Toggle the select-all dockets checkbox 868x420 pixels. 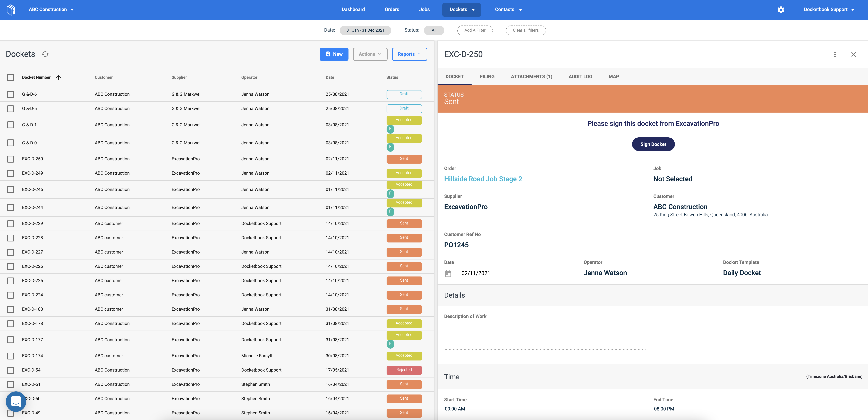pos(10,78)
